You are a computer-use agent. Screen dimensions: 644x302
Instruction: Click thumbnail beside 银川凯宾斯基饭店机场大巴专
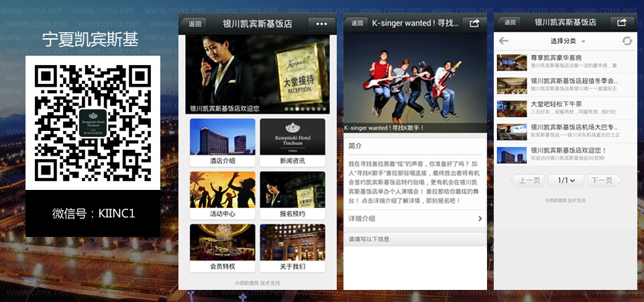click(512, 132)
